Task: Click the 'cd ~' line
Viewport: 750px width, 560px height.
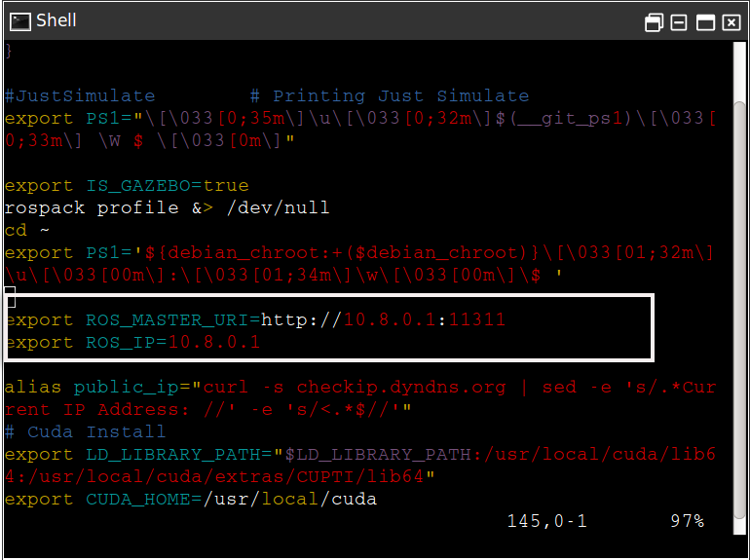Action: coord(27,231)
